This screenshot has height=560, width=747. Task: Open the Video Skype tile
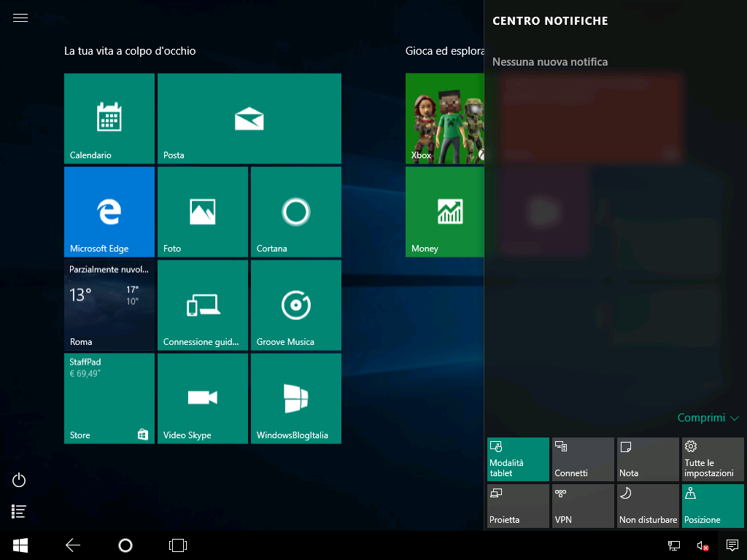[x=203, y=398]
